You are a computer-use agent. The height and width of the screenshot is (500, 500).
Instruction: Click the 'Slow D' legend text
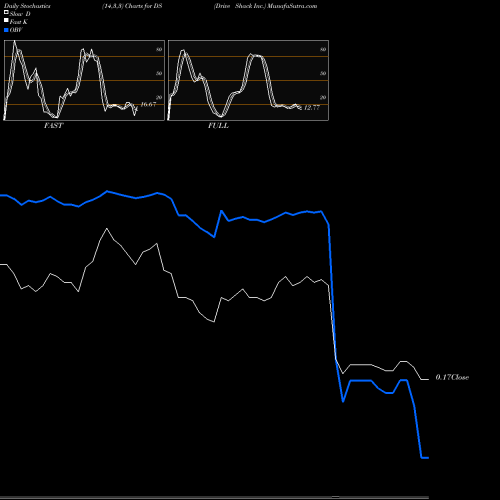click(x=20, y=14)
